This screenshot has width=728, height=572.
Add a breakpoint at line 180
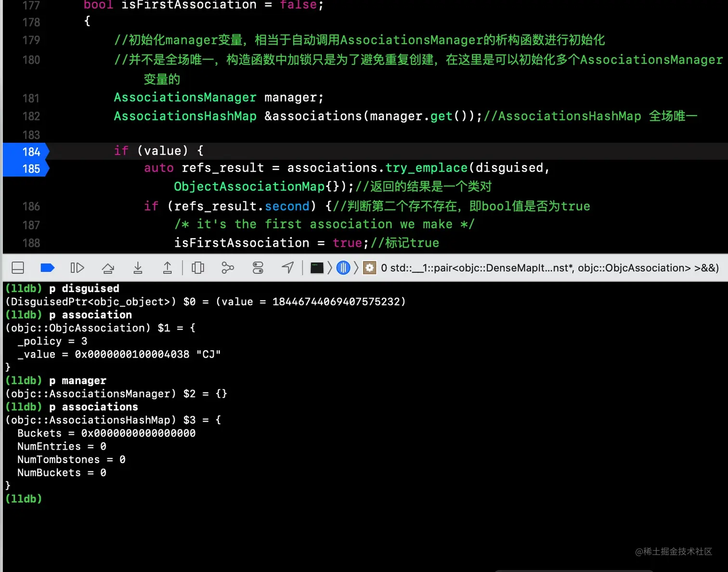pos(31,60)
